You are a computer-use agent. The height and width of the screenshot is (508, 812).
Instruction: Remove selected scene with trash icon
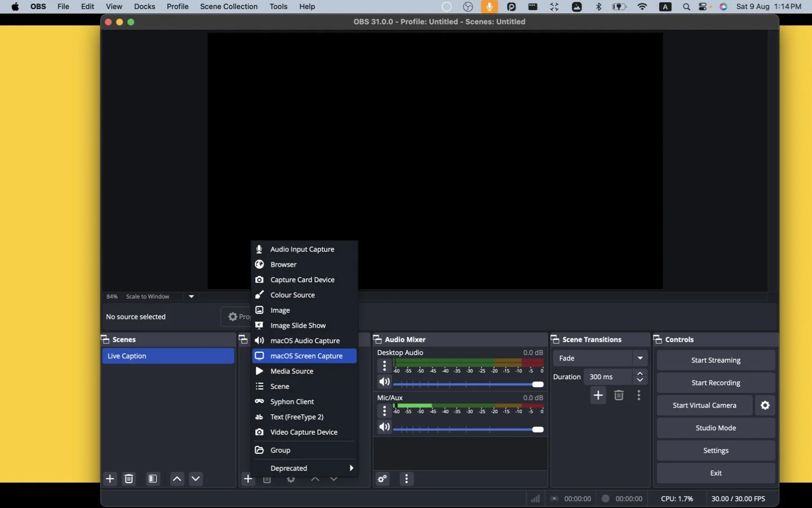tap(129, 479)
